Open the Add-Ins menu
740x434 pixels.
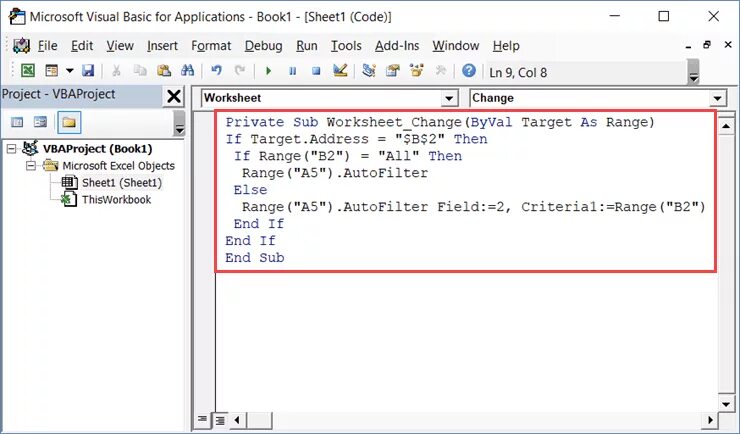[x=397, y=46]
